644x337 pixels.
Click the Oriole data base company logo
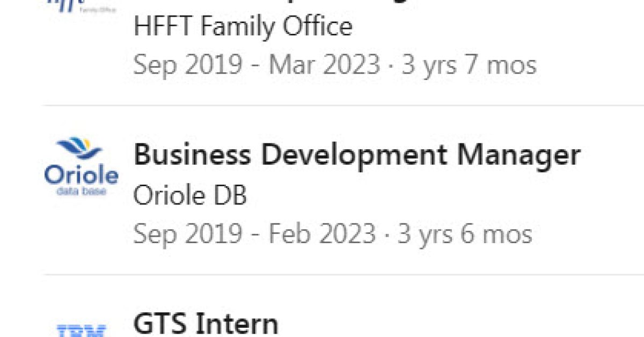point(81,167)
